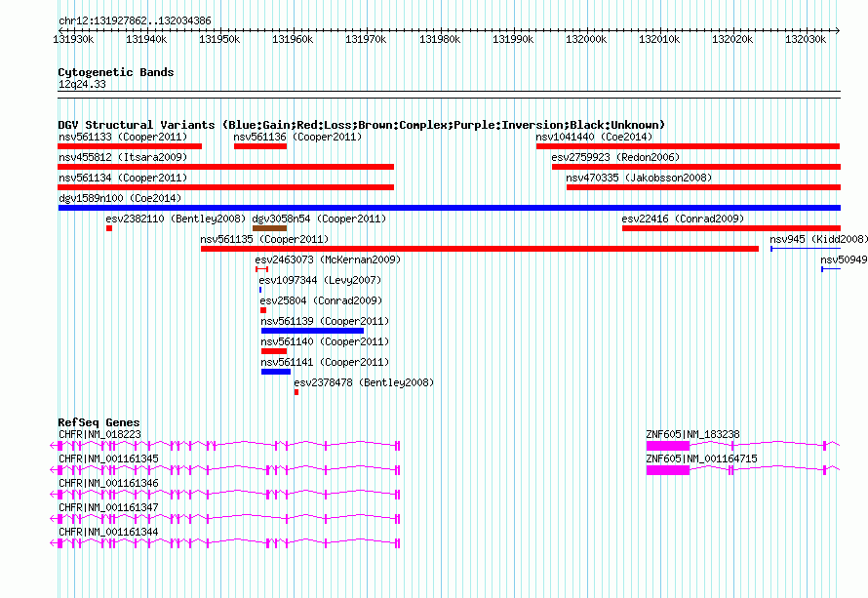Click the 132030k ruler tick label

pos(806,39)
